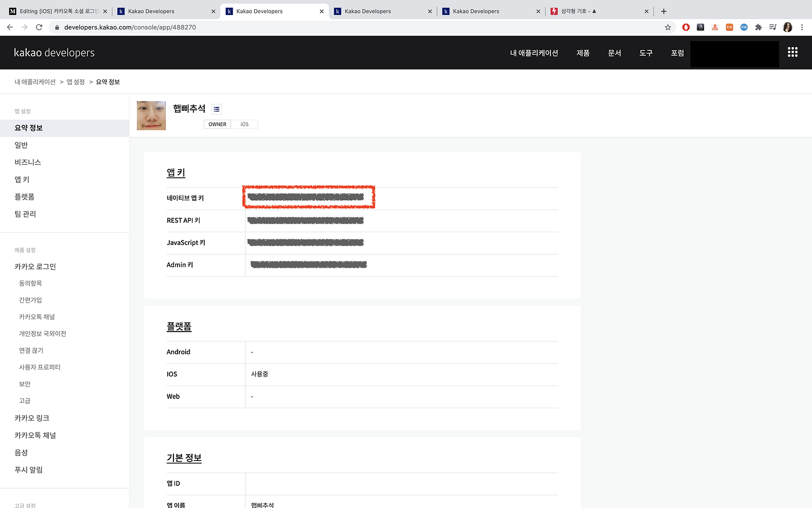Open the Chrome profile avatar
The image size is (812, 508).
pyautogui.click(x=788, y=27)
